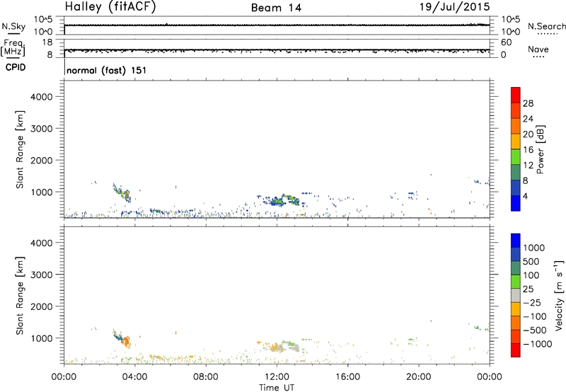Image resolution: width=566 pixels, height=392 pixels.
Task: Pick the bright blue bottom Power color segment
Action: 516,203
